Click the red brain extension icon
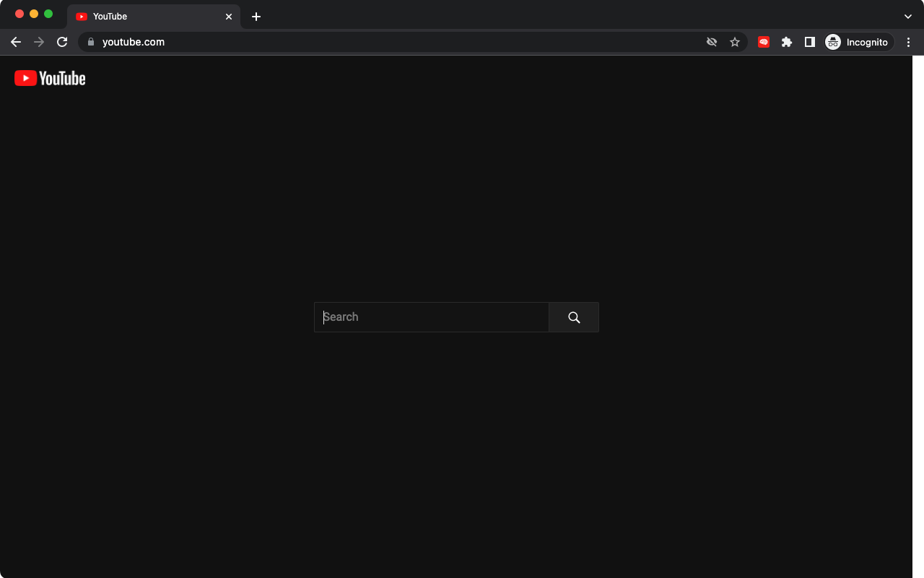The image size is (924, 578). pos(763,42)
